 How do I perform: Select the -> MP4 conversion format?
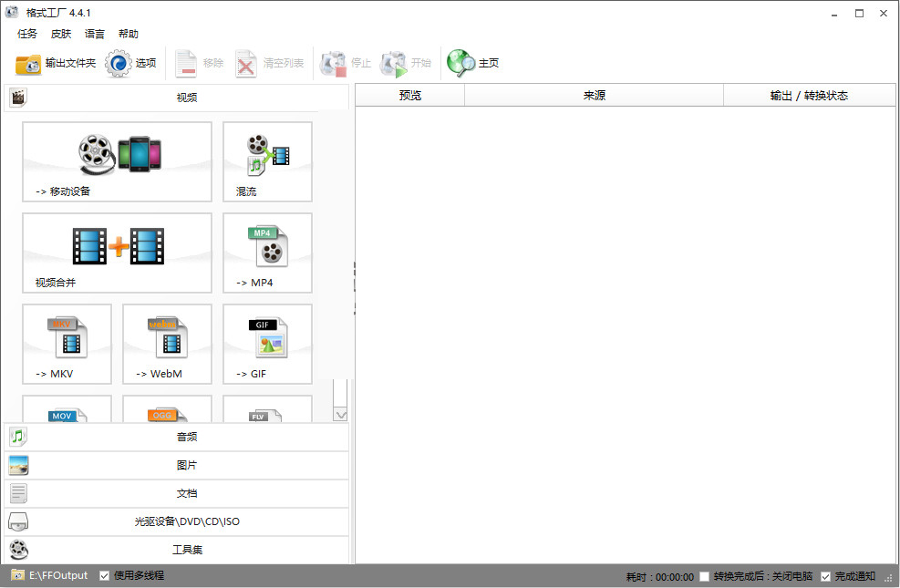pyautogui.click(x=267, y=253)
